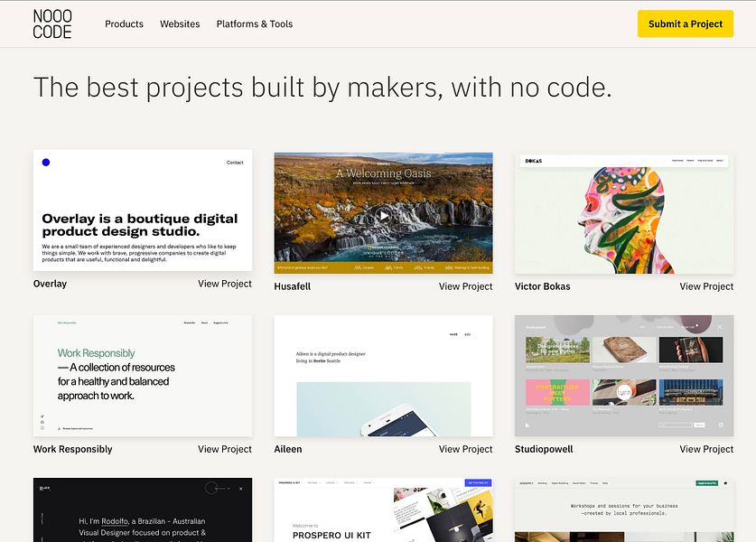Click View Project link for Work Responsibly
756x542 pixels.
click(225, 449)
